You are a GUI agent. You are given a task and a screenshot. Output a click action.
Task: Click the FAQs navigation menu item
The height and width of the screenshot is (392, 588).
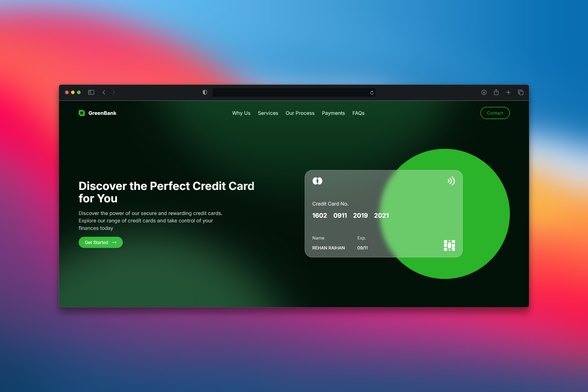(x=359, y=113)
